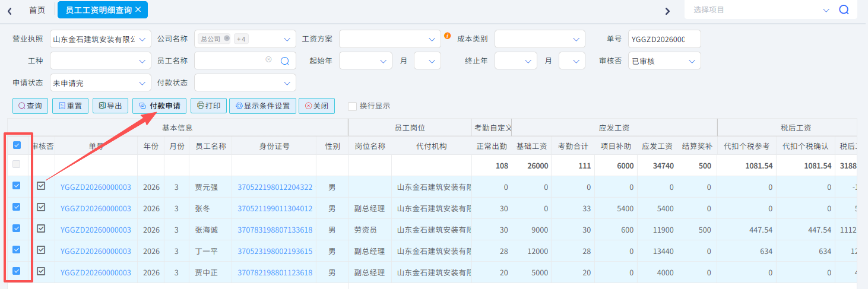Click the magnifier icon in 员工名称 field
Viewport: 868px width, 289px height.
284,61
